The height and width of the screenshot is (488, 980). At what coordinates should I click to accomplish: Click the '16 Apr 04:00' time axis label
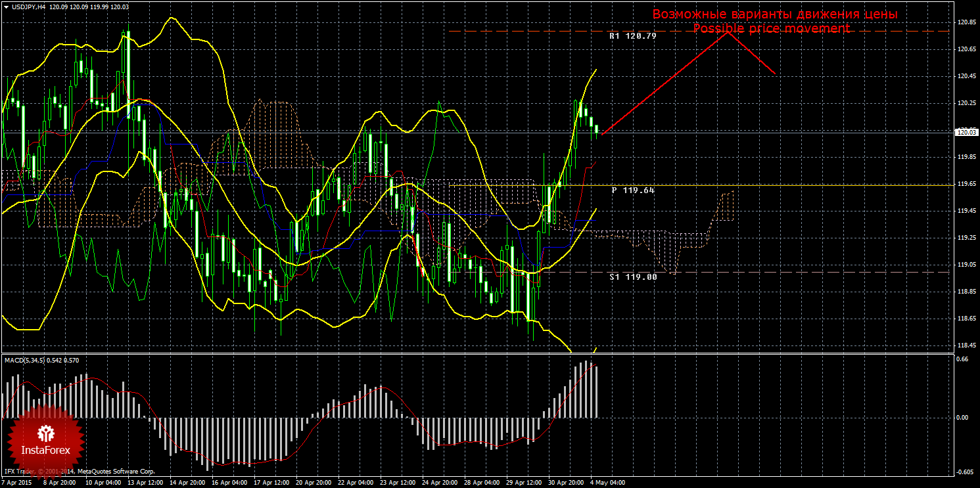[229, 483]
